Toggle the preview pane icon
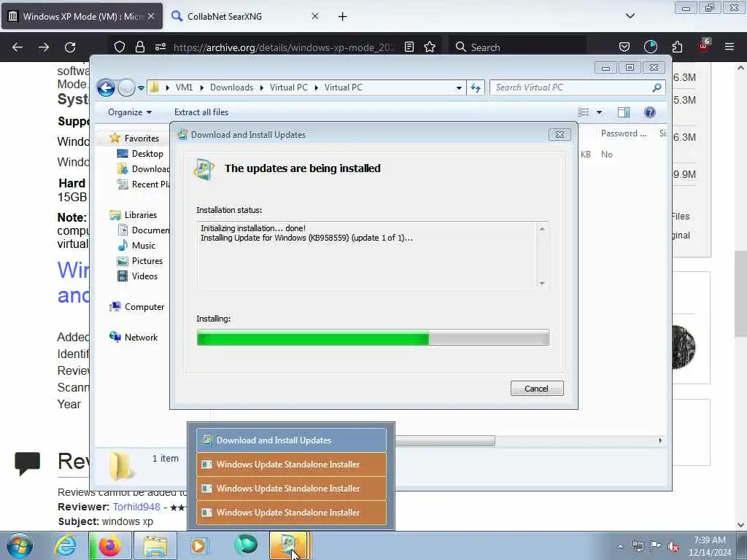The width and height of the screenshot is (747, 560). click(624, 112)
